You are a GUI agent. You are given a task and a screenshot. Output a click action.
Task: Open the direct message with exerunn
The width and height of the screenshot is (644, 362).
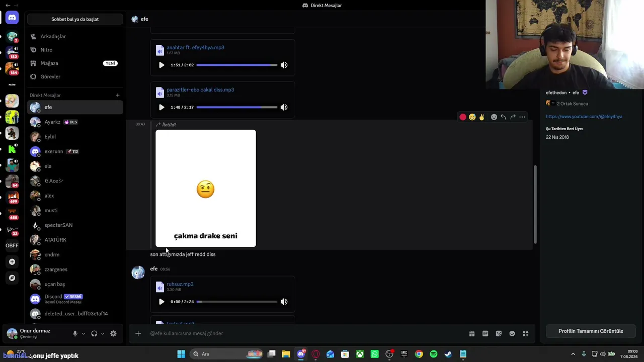tap(75, 151)
